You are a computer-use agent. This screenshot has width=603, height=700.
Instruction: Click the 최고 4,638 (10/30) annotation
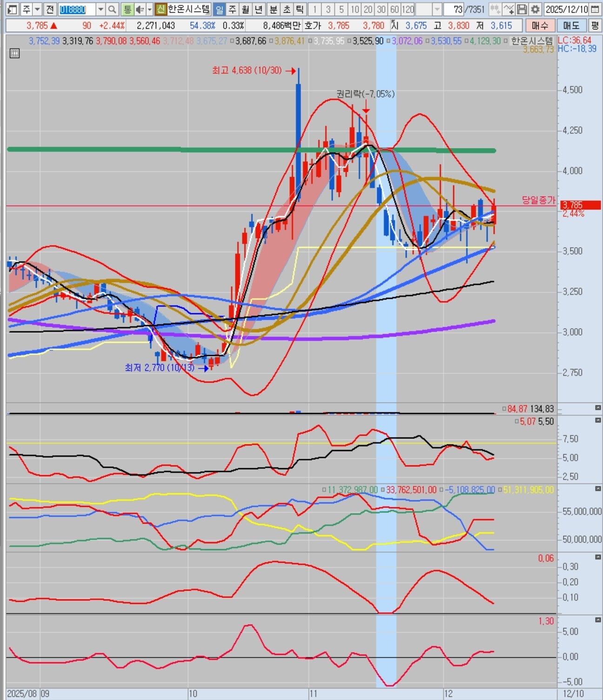[247, 70]
